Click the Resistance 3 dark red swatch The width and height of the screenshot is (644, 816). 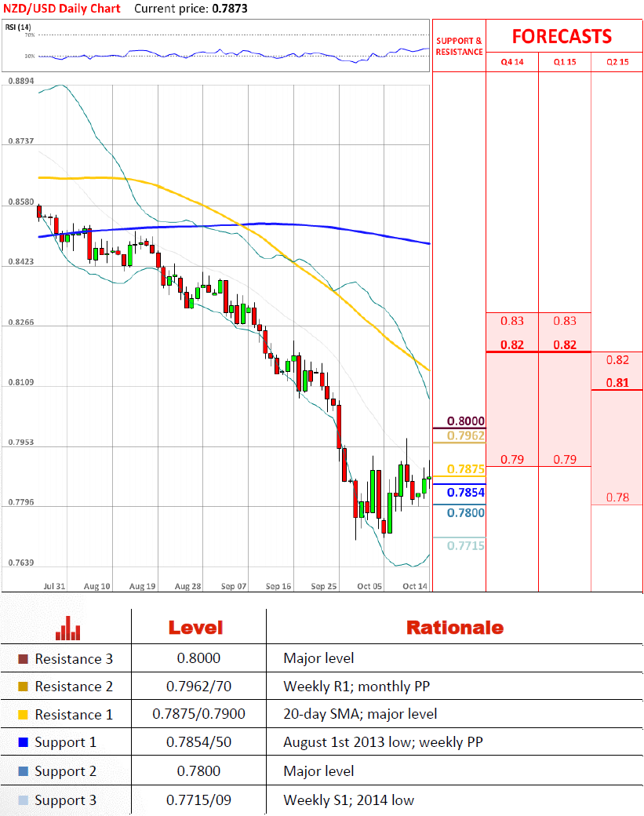(23, 659)
